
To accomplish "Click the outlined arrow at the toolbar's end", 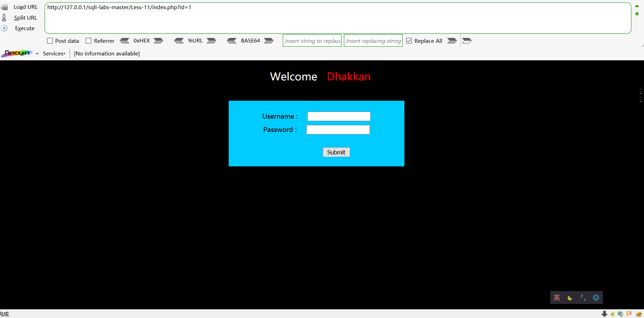I will (467, 41).
